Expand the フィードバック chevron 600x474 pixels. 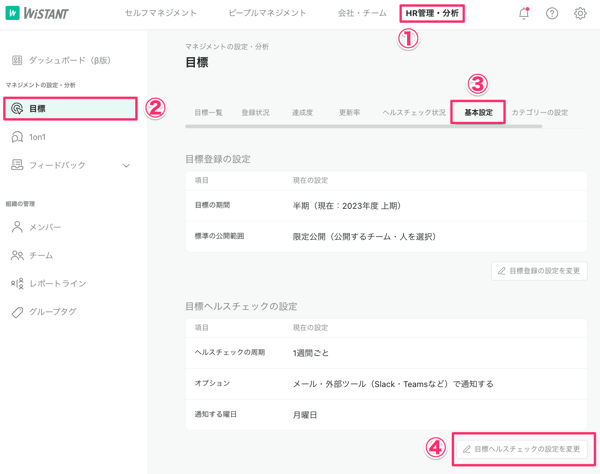click(126, 166)
